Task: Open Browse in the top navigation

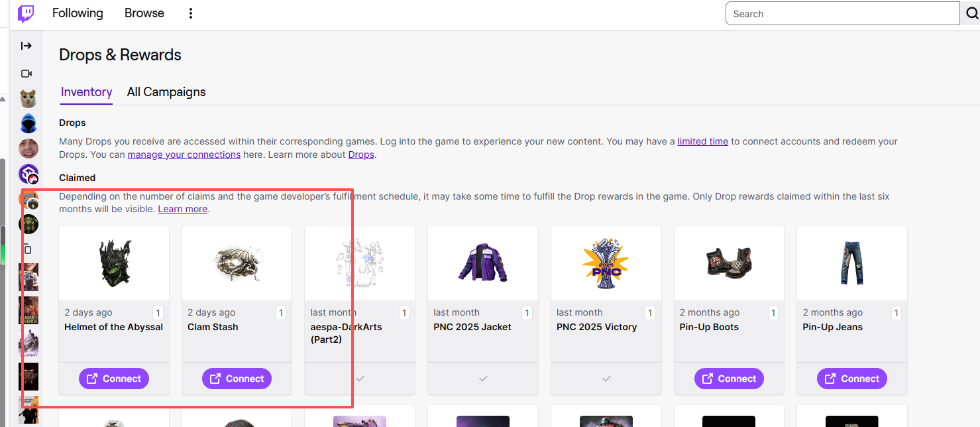Action: click(144, 13)
